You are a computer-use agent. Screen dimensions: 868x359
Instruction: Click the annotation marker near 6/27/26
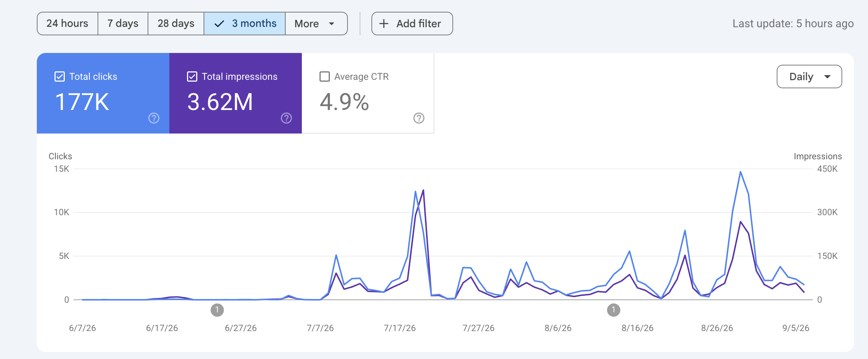(217, 310)
